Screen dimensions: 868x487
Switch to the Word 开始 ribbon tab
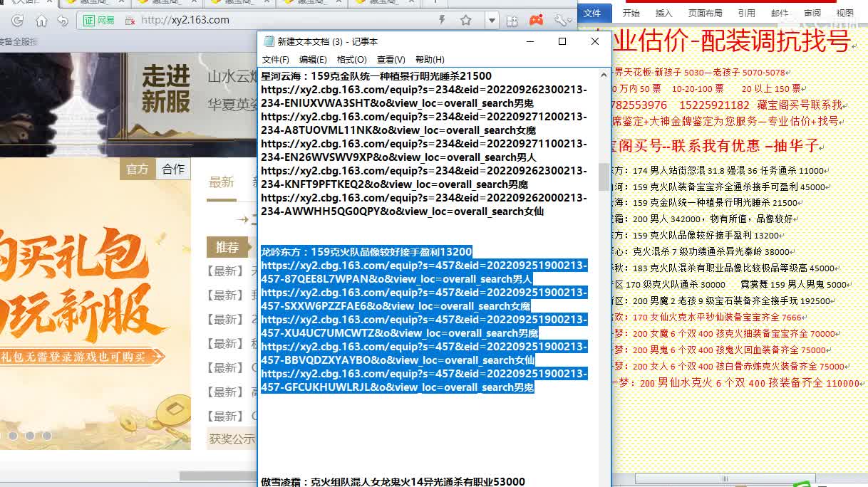(631, 13)
